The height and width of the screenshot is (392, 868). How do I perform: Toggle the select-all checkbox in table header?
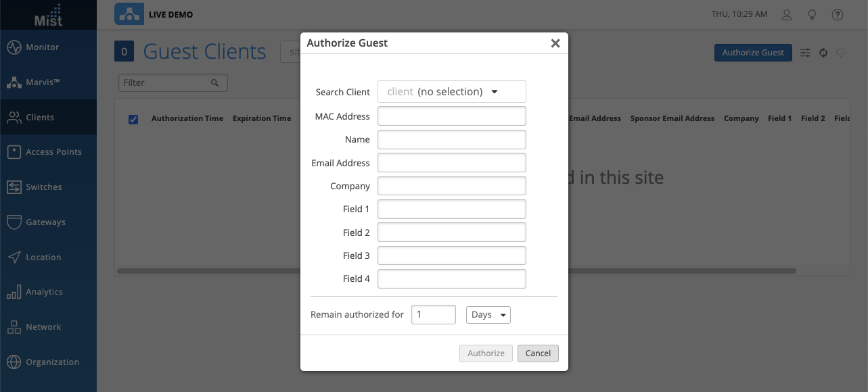pos(133,119)
